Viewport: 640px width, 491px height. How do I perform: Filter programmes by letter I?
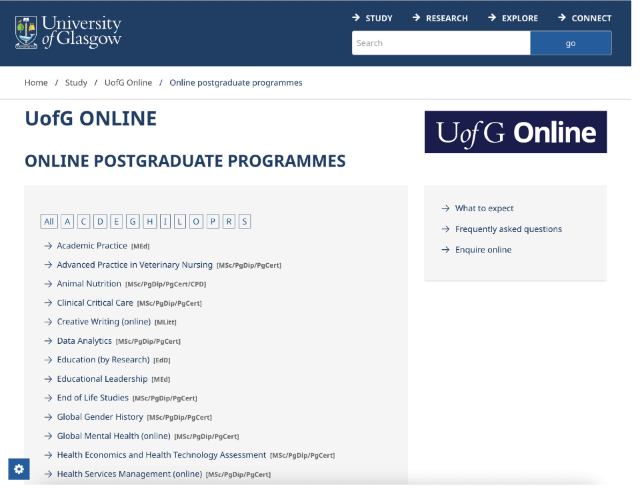(x=165, y=222)
